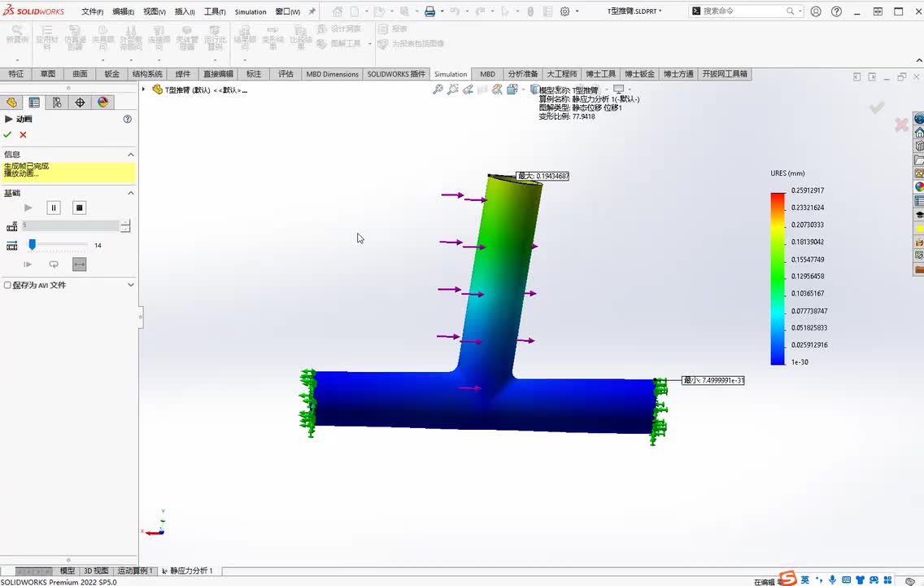
Task: Open the Print dropdown arrow
Action: point(442,11)
